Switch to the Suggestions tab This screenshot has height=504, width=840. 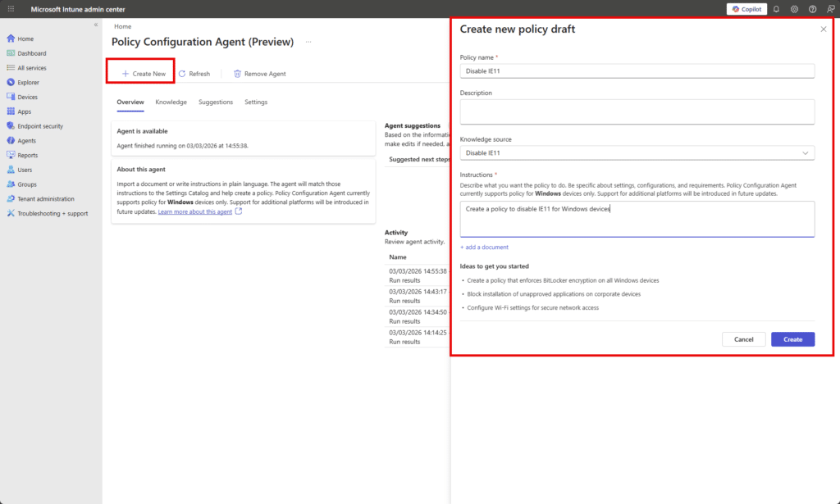pos(216,102)
